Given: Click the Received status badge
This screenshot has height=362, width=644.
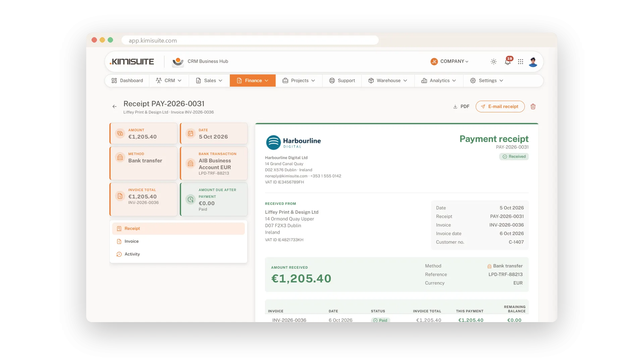Looking at the screenshot, I should 514,157.
